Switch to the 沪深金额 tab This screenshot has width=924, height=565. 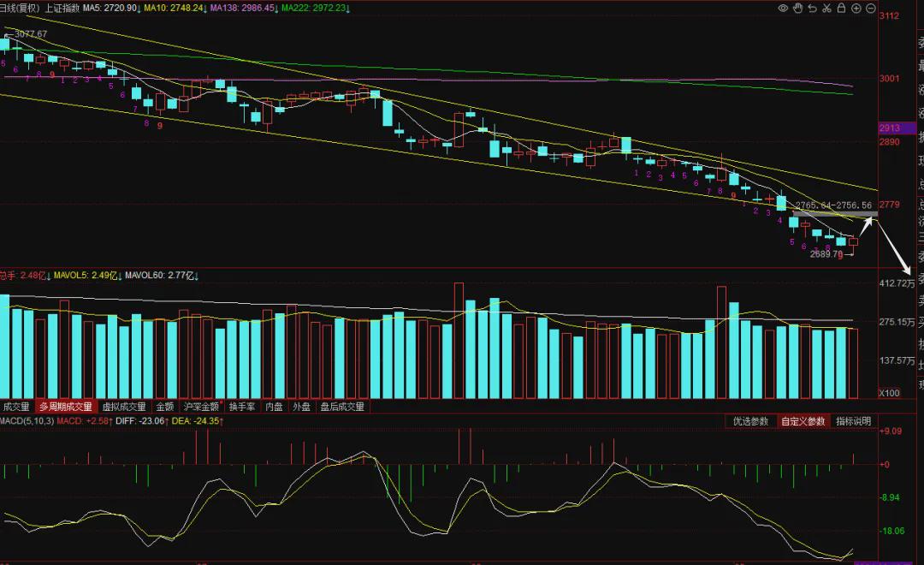[x=202, y=407]
